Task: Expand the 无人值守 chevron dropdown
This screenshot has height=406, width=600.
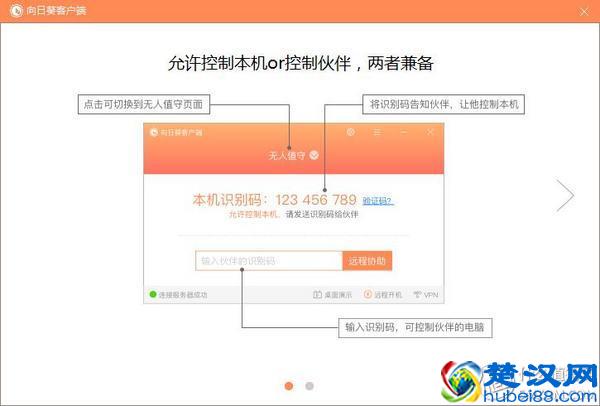Action: click(x=314, y=155)
